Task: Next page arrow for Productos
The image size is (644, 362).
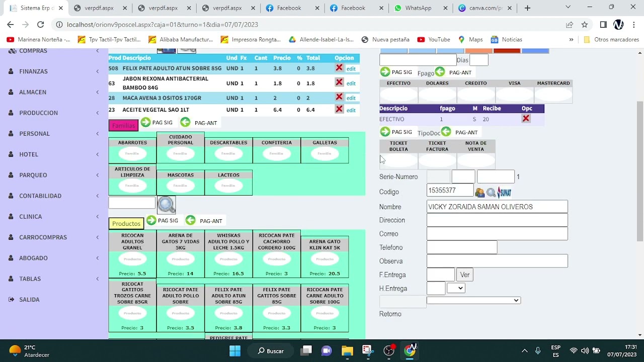Action: click(x=151, y=220)
